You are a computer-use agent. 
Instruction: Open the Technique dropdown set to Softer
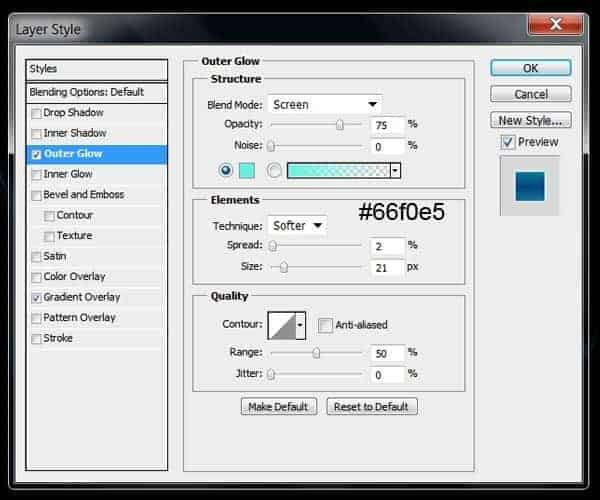coord(297,226)
